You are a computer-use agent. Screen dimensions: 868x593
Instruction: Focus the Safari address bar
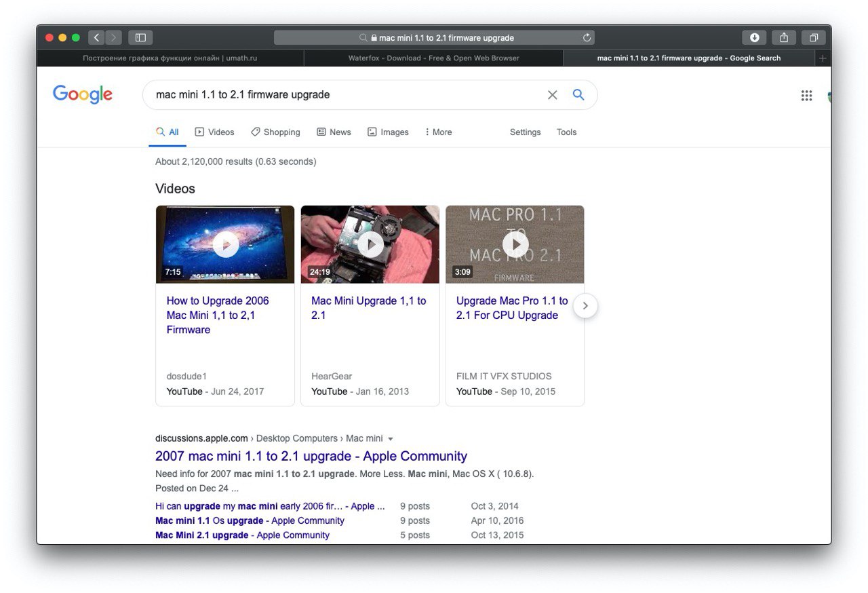pos(434,38)
